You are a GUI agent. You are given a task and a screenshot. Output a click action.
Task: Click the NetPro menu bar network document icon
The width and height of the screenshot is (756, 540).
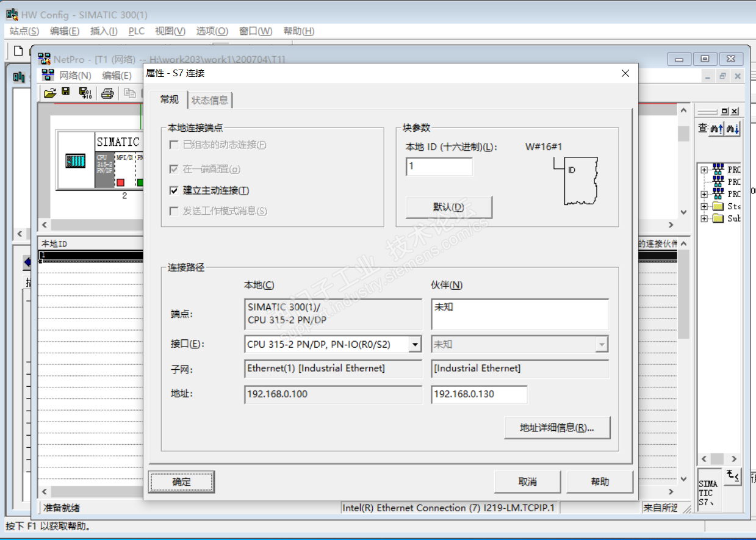coord(48,76)
